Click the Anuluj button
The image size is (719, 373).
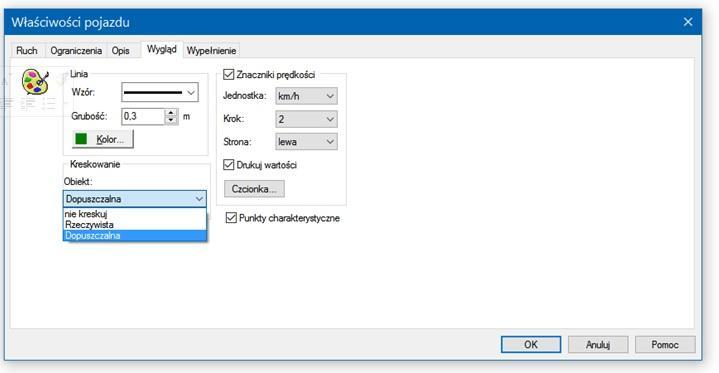click(x=598, y=345)
